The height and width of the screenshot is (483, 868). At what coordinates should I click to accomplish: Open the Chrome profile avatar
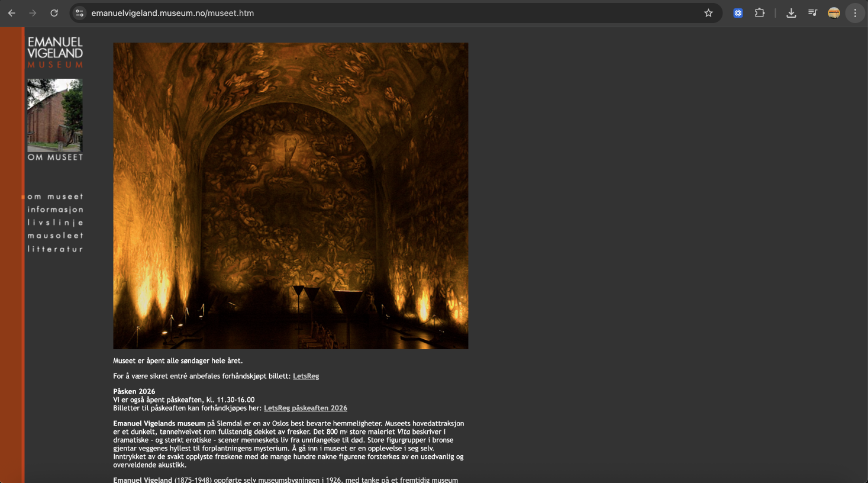tap(834, 13)
